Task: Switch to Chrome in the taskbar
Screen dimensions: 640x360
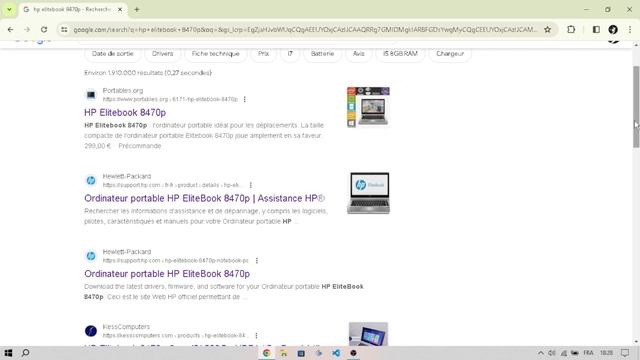Action: point(266,353)
